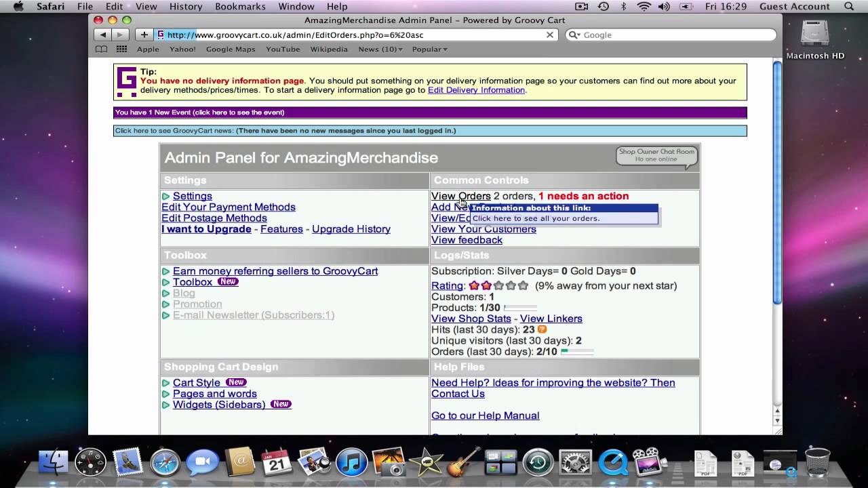Click the green arrow beside Settings
Image resolution: width=868 pixels, height=488 pixels.
[166, 197]
